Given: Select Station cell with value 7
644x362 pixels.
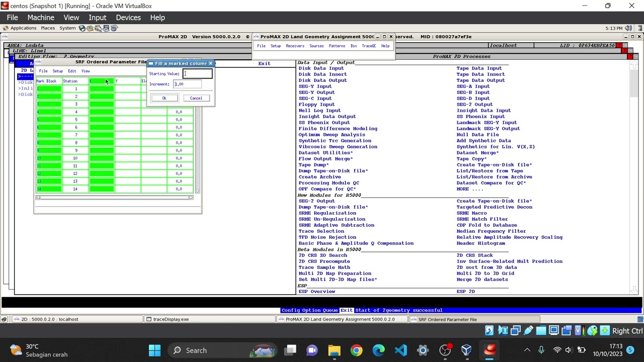Looking at the screenshot, I should (76, 135).
